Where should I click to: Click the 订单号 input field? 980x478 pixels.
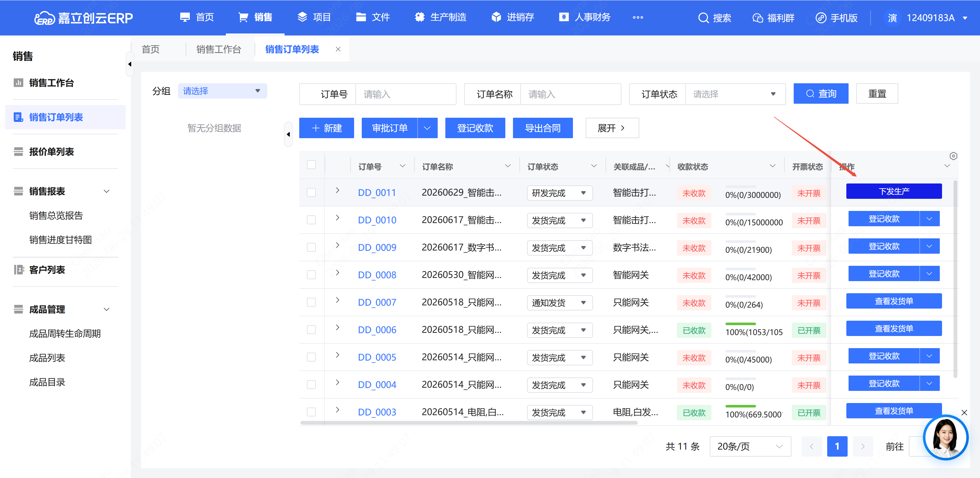click(405, 94)
